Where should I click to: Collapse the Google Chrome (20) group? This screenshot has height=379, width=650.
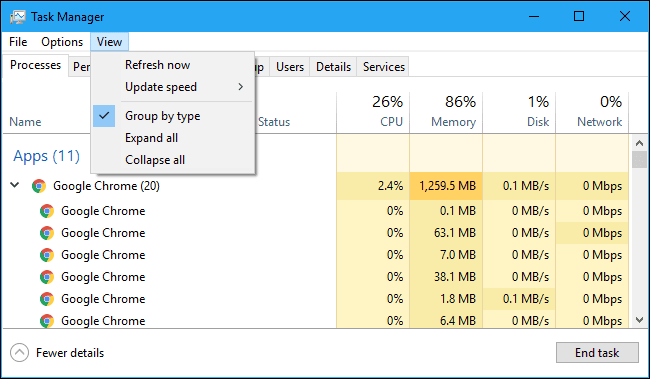tap(15, 185)
